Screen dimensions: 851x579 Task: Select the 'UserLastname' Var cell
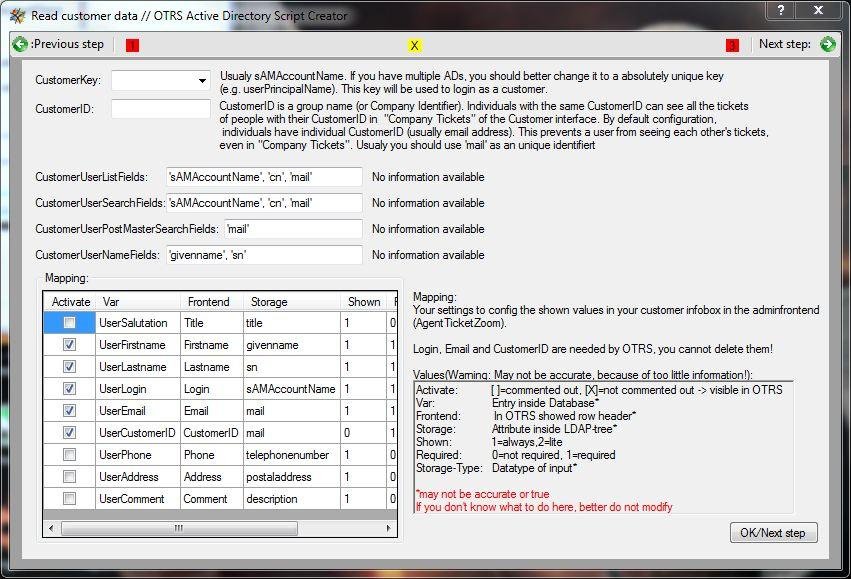coord(138,367)
